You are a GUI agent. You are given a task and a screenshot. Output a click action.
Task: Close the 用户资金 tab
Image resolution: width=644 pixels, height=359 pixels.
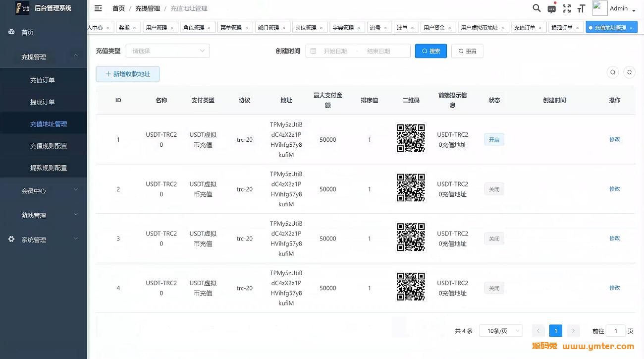449,28
